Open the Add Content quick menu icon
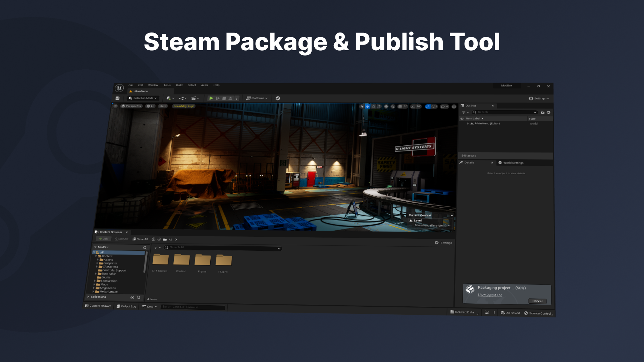 point(169,98)
